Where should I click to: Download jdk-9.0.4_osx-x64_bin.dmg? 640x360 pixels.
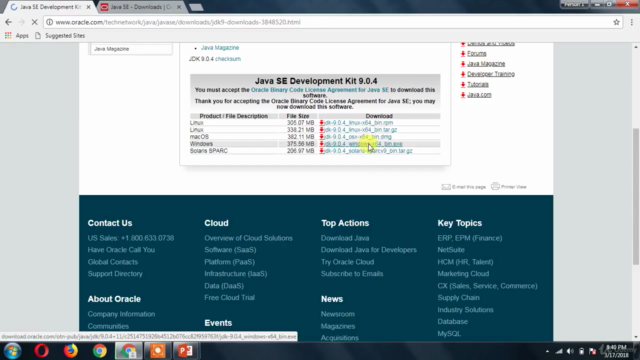[358, 137]
